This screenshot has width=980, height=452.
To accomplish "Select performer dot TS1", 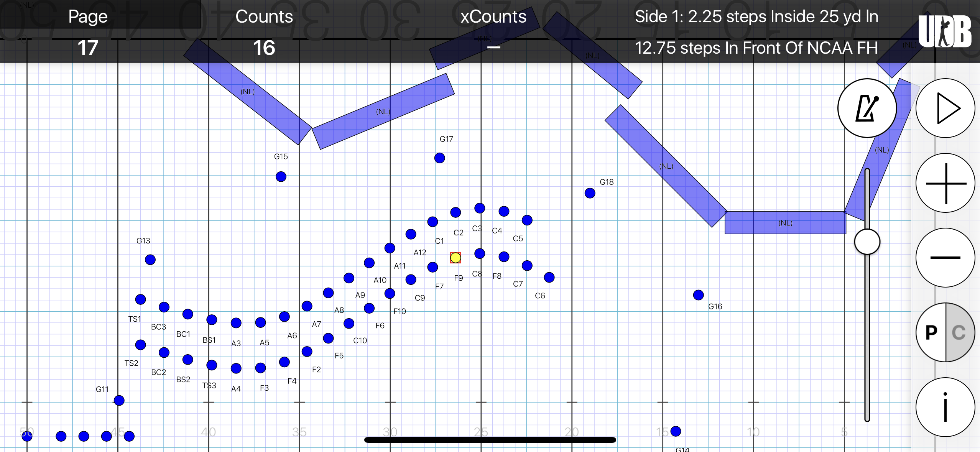I will tap(141, 299).
